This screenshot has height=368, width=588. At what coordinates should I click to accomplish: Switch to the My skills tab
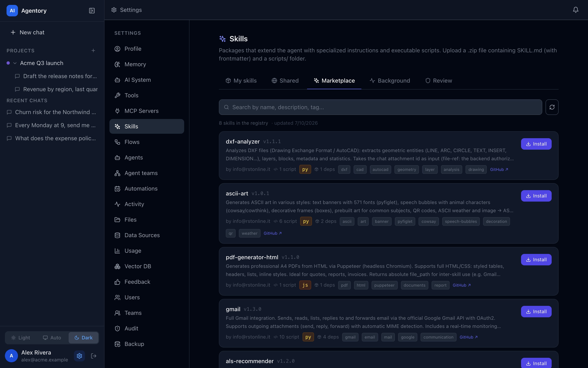click(x=241, y=81)
